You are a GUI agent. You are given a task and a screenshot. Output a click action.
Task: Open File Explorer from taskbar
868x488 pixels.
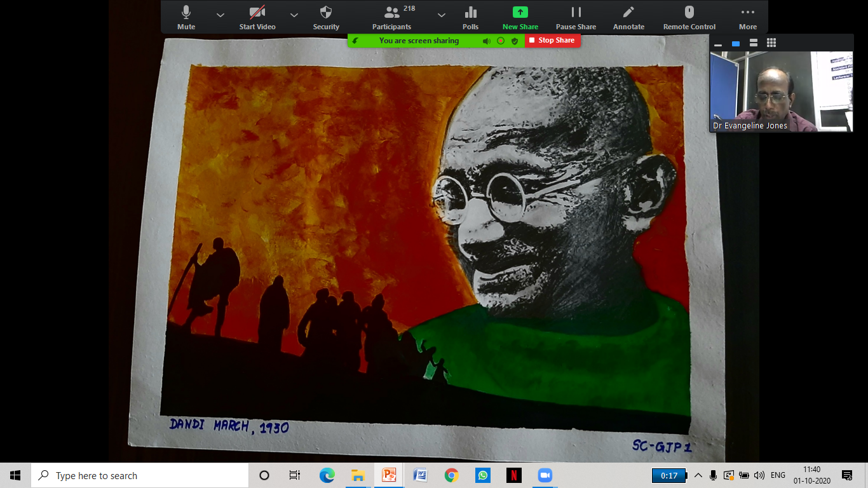tap(358, 475)
